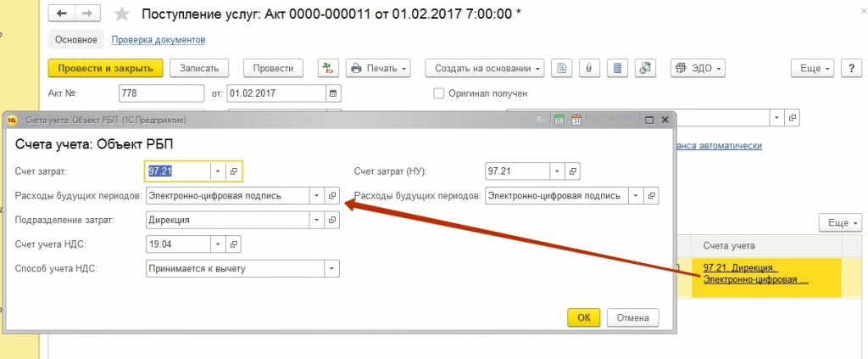Confirm dialog with the OK button
868x359 pixels.
click(x=583, y=317)
